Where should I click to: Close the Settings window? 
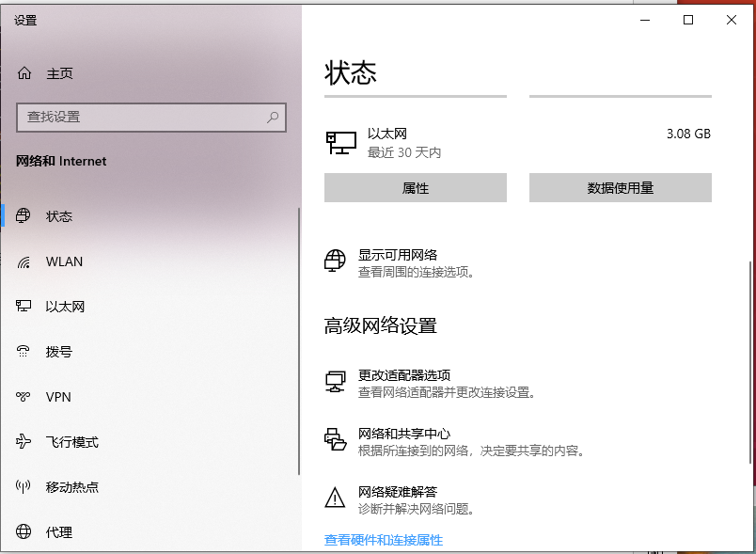[732, 20]
